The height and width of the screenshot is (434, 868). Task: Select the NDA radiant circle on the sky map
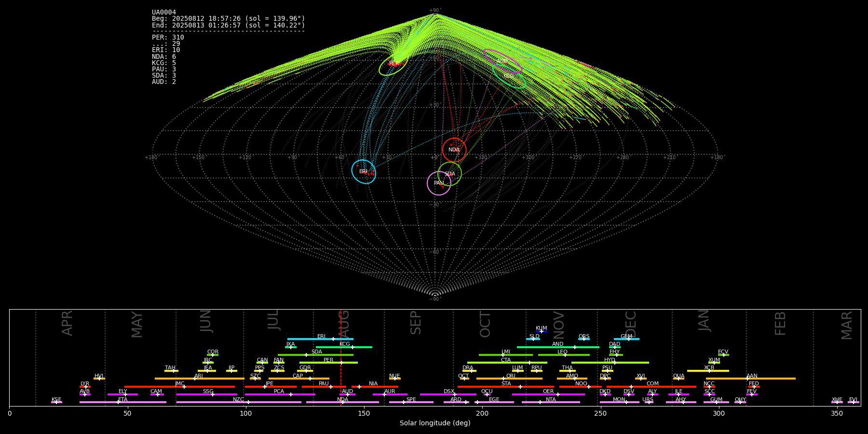pyautogui.click(x=454, y=149)
